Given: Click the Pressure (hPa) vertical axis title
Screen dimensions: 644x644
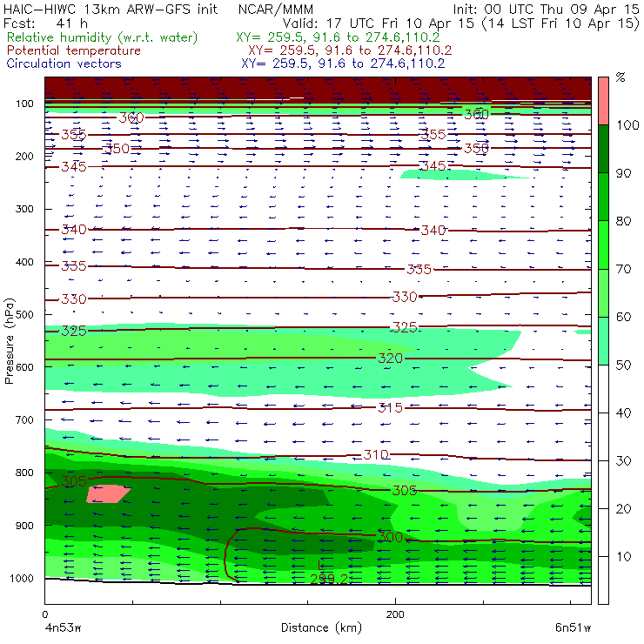Looking at the screenshot, I should click(x=10, y=341).
